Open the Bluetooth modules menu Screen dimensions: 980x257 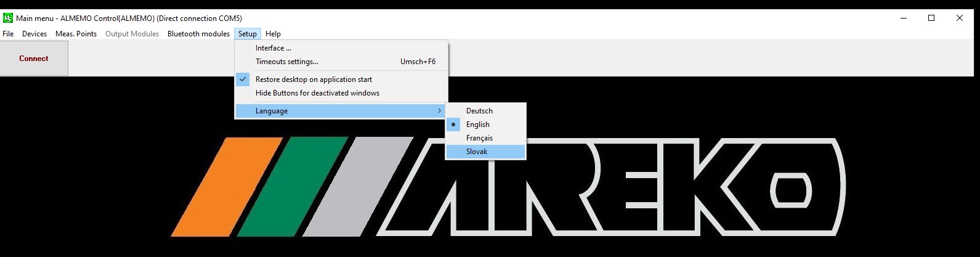[x=198, y=34]
